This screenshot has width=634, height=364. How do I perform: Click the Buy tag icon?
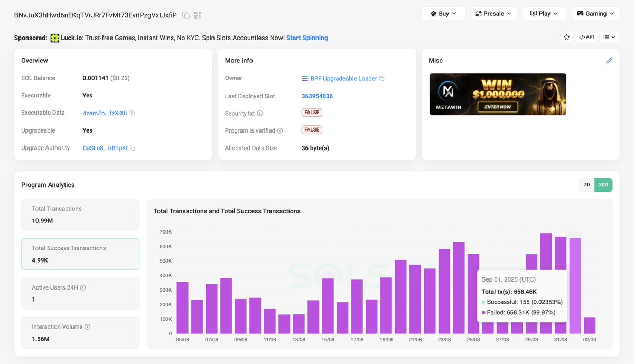click(434, 14)
